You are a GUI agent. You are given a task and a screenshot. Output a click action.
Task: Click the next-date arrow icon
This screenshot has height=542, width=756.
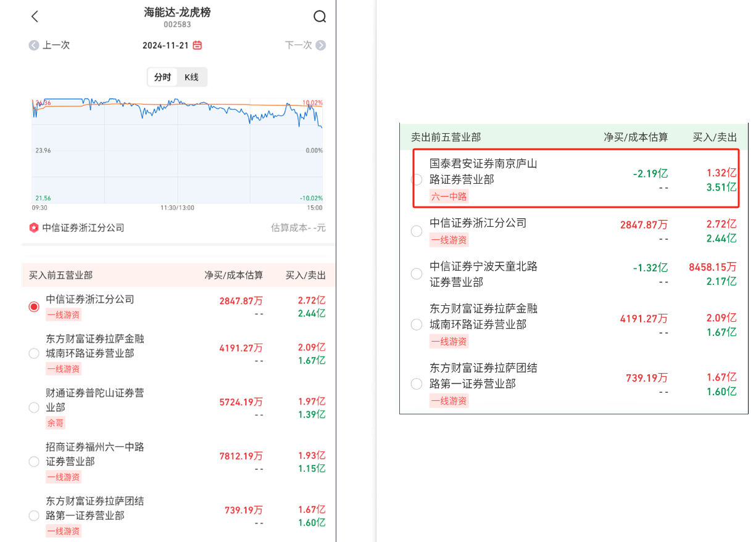click(320, 45)
